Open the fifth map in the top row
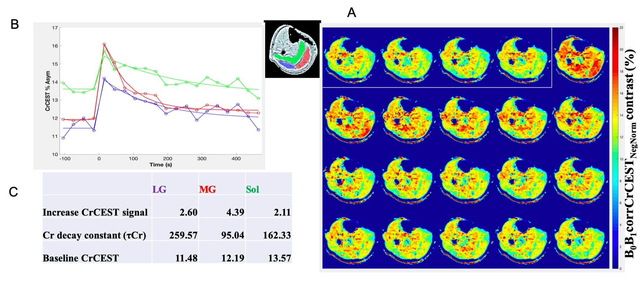The width and height of the screenshot is (644, 284). [580, 58]
